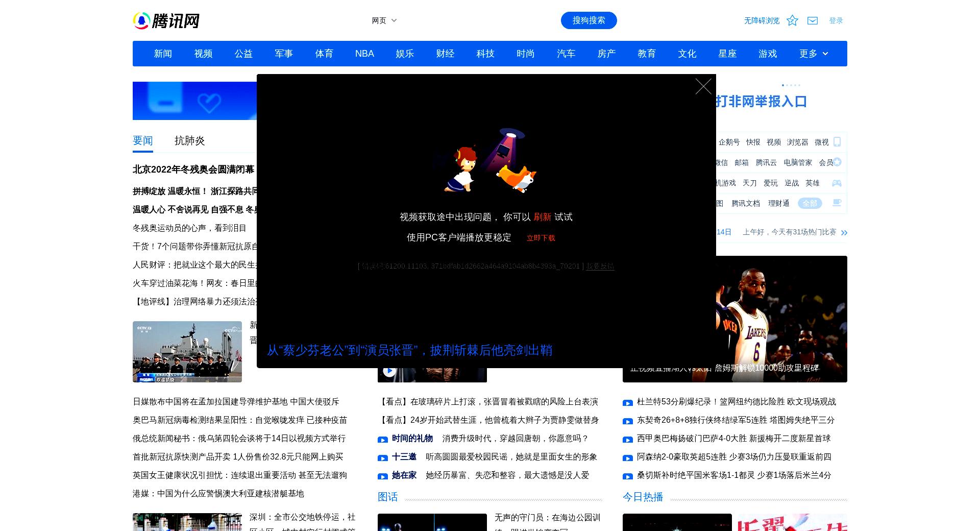Expand the 更多 navigation dropdown
980x531 pixels.
point(814,54)
